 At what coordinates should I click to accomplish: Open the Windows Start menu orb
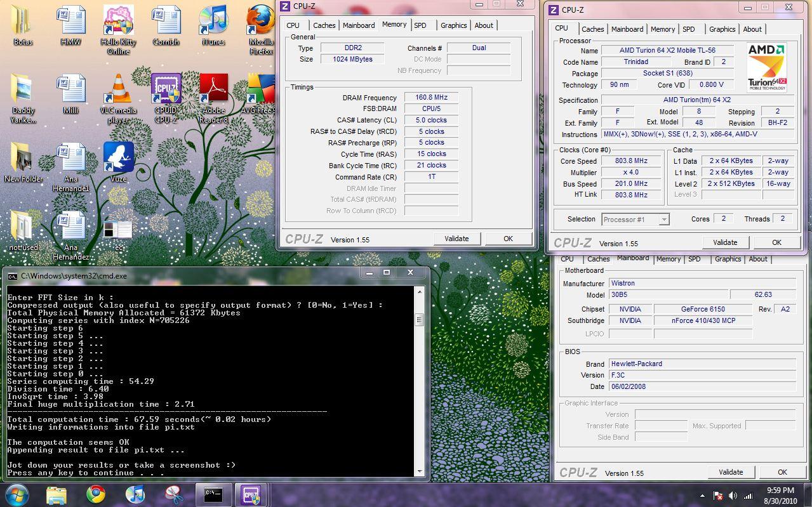point(17,494)
